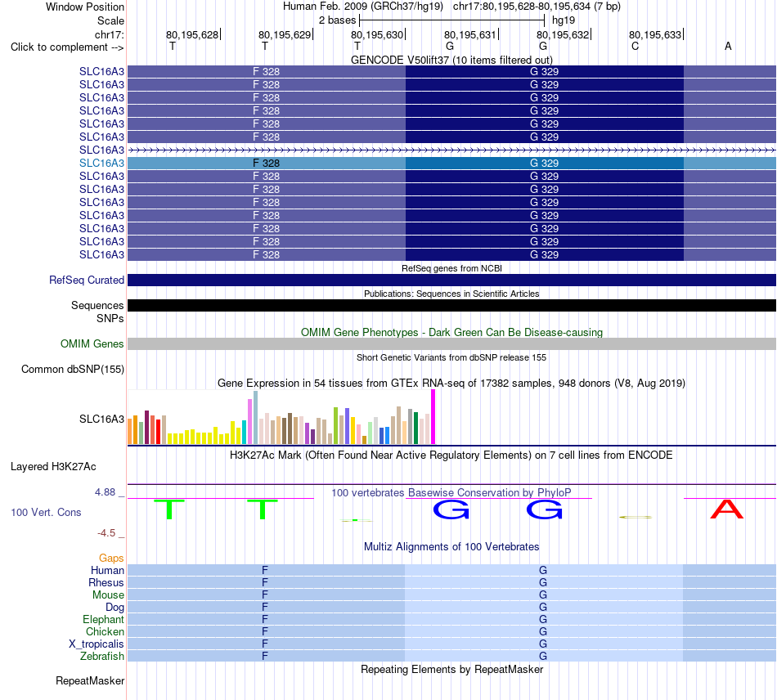This screenshot has width=777, height=700.
Task: Click the Elephant alignment row label
Action: point(103,619)
